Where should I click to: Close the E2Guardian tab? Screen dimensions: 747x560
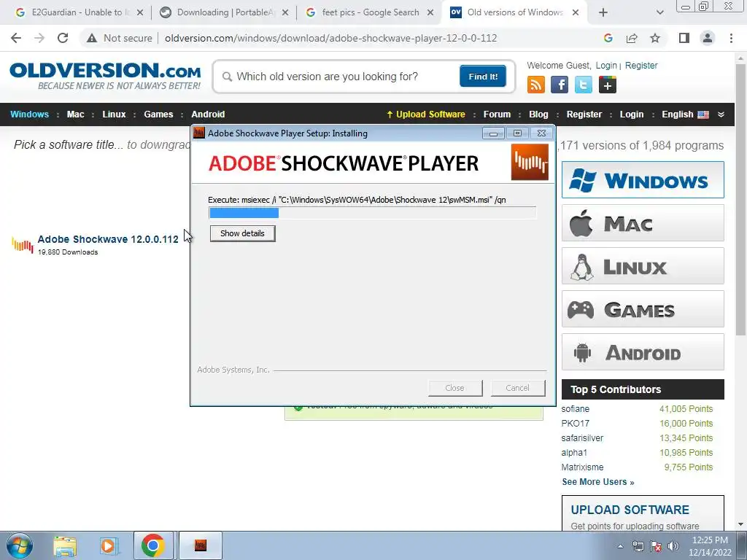click(x=140, y=13)
